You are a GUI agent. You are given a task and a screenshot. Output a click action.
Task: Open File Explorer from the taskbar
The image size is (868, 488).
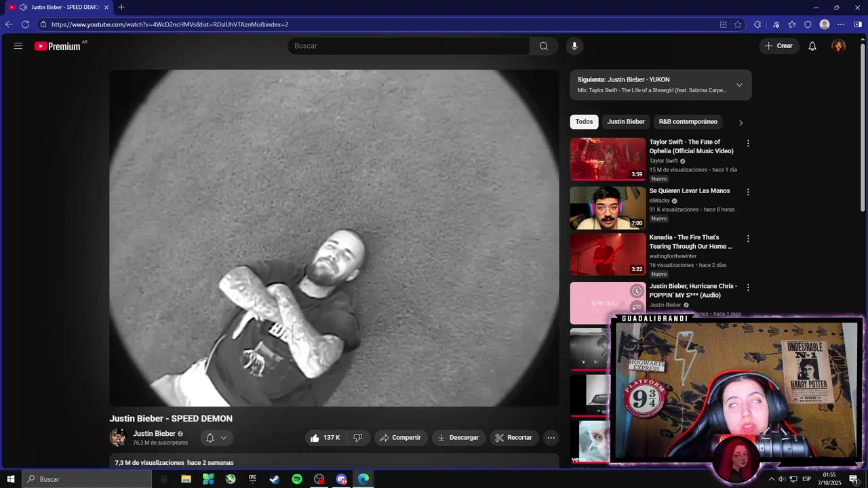click(186, 479)
